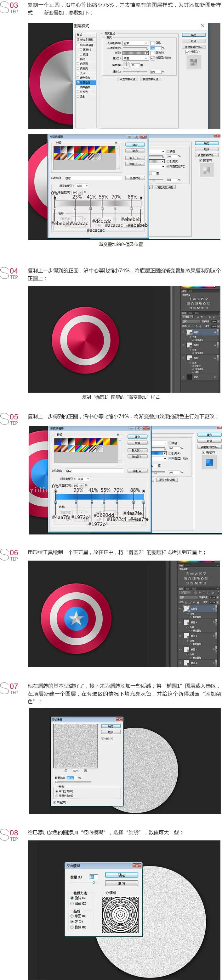This screenshot has width=222, height=980.
Task: Click the angle dial in 渐变叠加
Action: [x=126, y=65]
